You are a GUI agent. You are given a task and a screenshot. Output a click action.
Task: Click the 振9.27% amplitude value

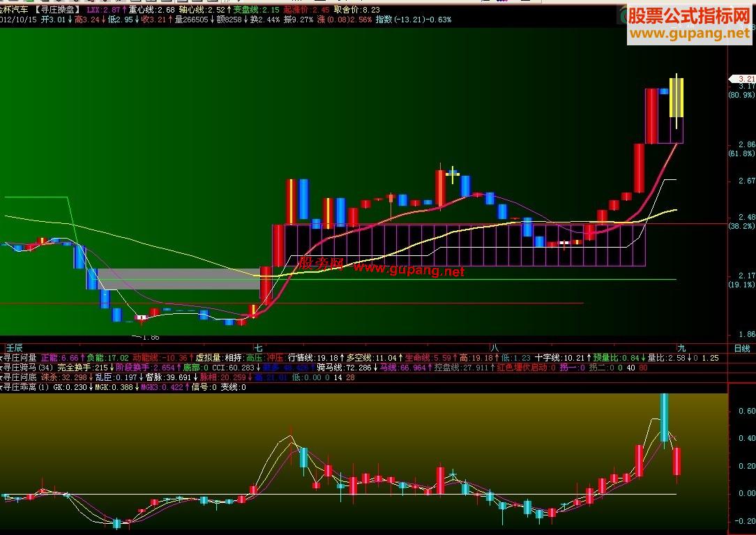[x=298, y=20]
